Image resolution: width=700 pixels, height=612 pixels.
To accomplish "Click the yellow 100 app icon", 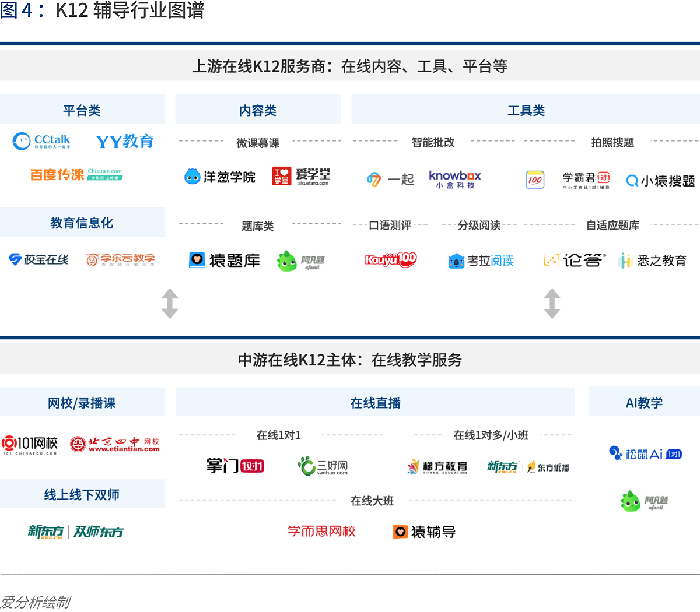I will click(x=535, y=180).
